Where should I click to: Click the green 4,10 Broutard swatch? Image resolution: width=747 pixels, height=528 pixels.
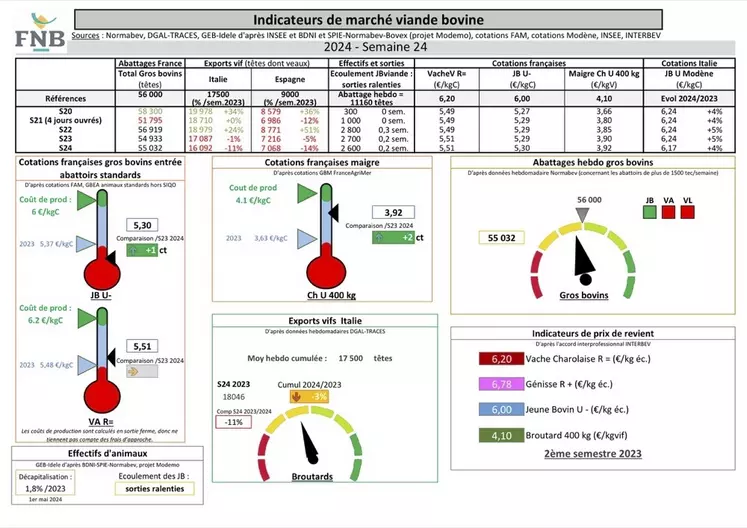(x=501, y=435)
